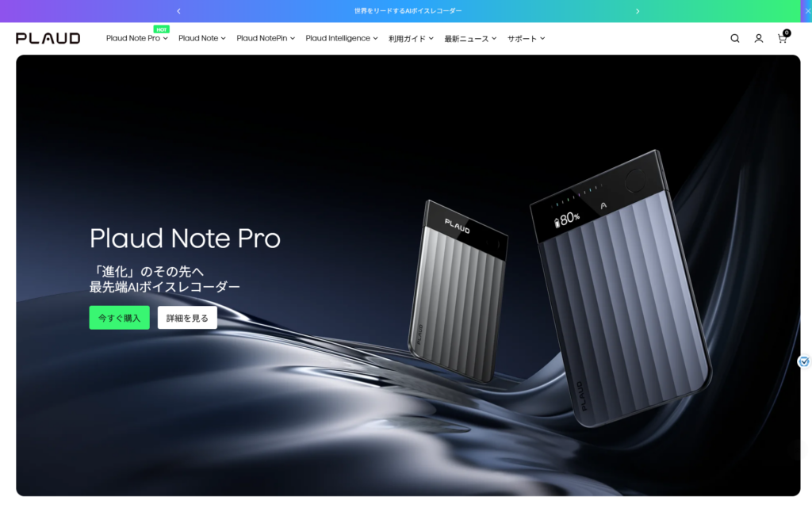
Task: Click the PLAUD logo
Action: (48, 38)
